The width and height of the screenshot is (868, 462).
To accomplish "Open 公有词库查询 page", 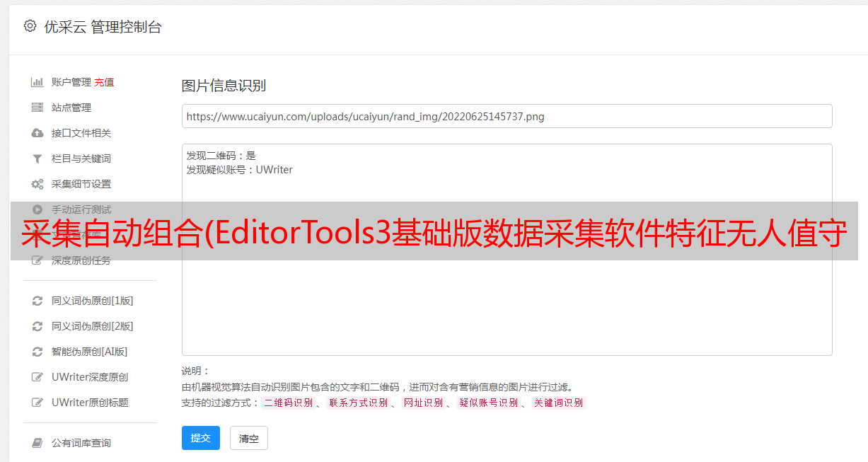I will 81,443.
